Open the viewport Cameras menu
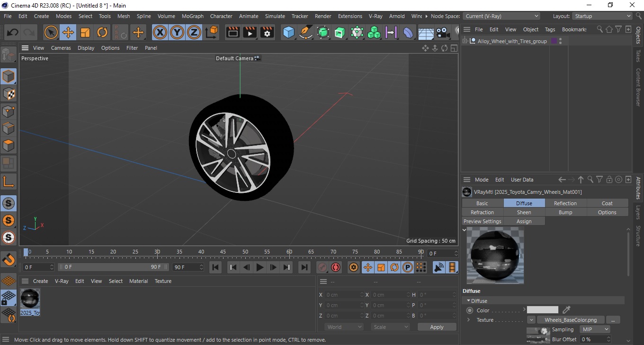Image resolution: width=644 pixels, height=345 pixels. (61, 48)
